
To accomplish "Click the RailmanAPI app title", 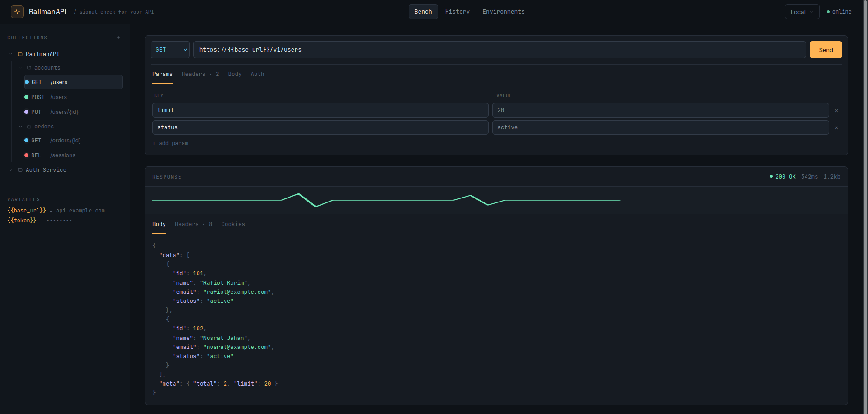I will (47, 12).
